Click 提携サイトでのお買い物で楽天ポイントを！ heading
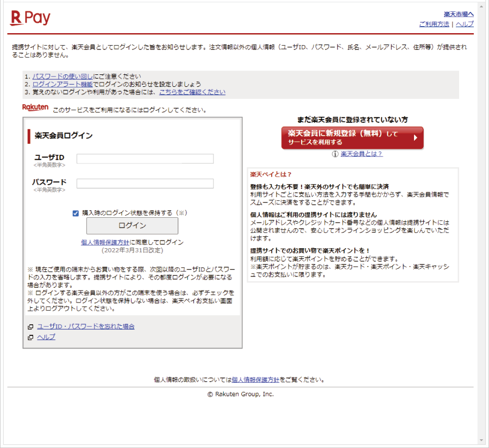This screenshot has height=448, width=489. 310,251
